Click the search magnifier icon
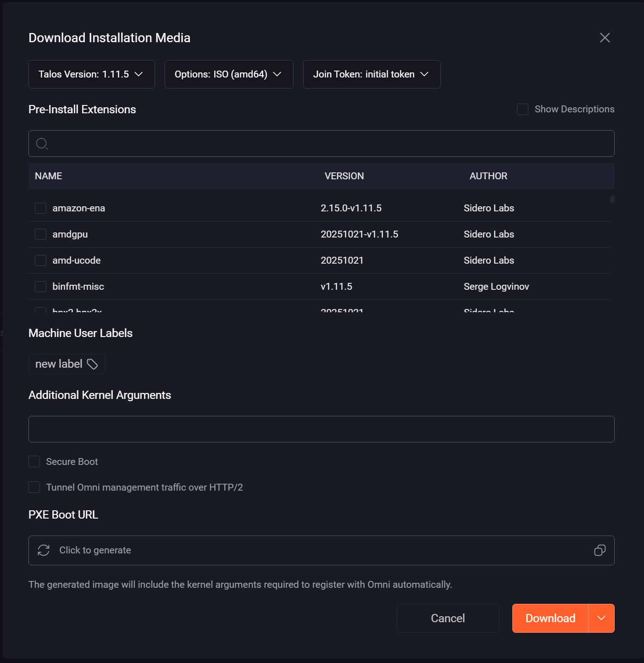This screenshot has height=663, width=644. tap(42, 144)
